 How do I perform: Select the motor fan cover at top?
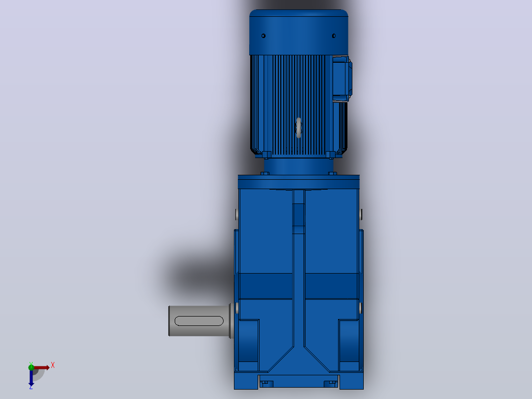click(299, 32)
